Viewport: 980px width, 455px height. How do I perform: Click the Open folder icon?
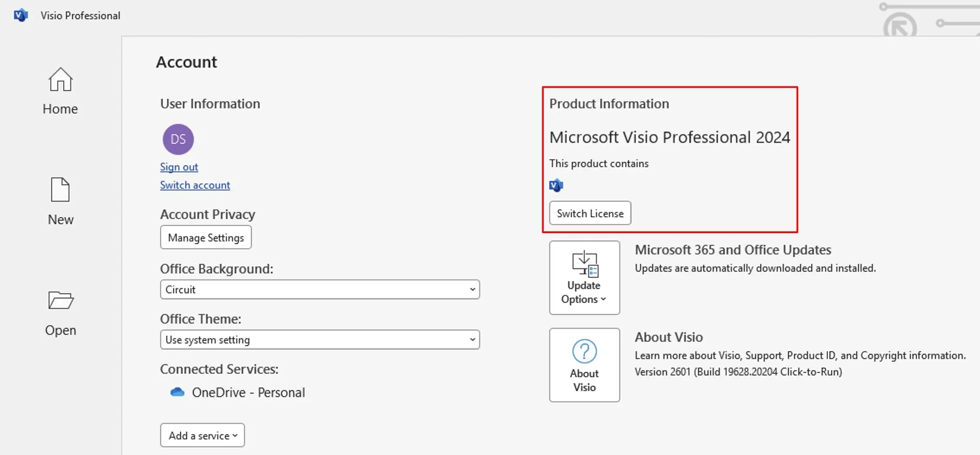click(61, 300)
